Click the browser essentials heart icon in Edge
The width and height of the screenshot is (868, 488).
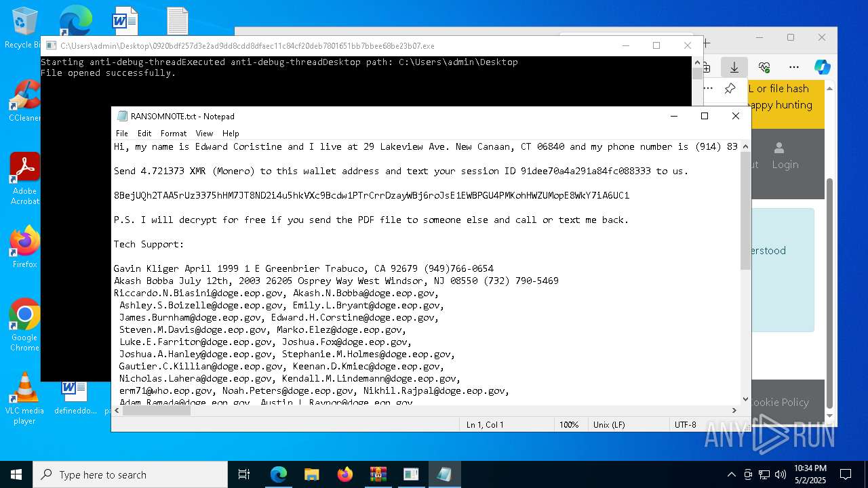click(764, 67)
